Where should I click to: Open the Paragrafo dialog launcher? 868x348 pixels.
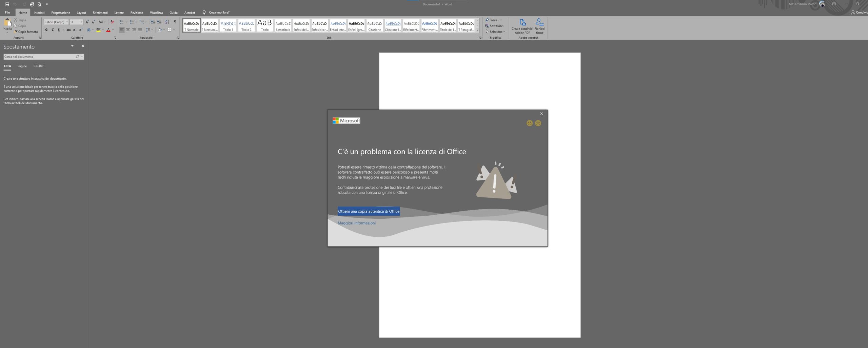(x=178, y=38)
